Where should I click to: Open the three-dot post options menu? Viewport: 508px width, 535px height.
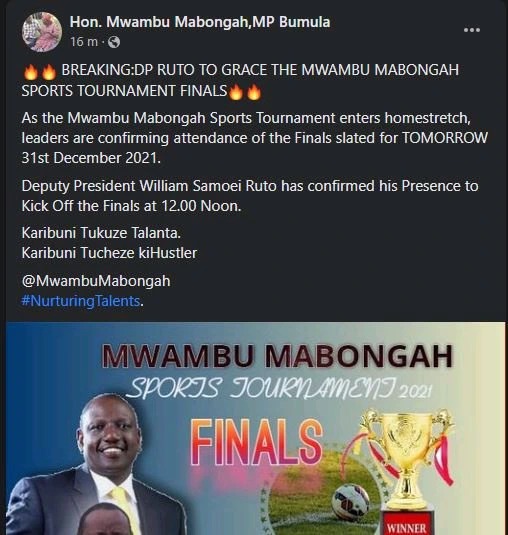point(472,30)
